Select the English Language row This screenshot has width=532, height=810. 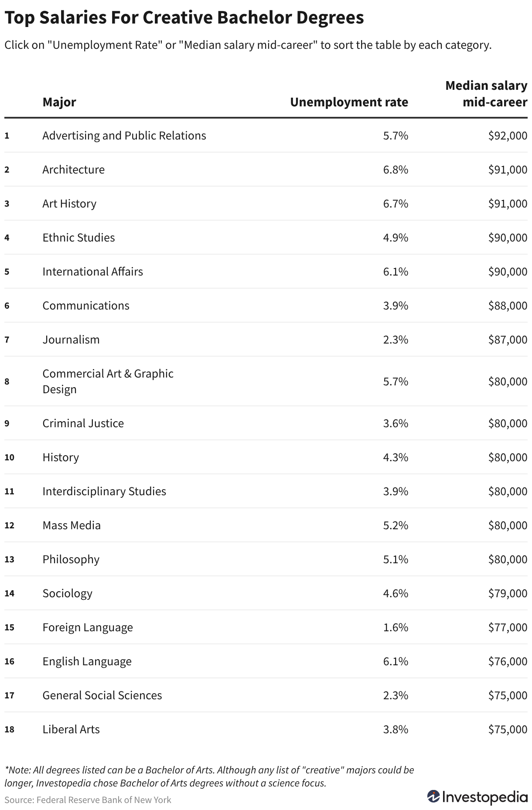pos(266,661)
